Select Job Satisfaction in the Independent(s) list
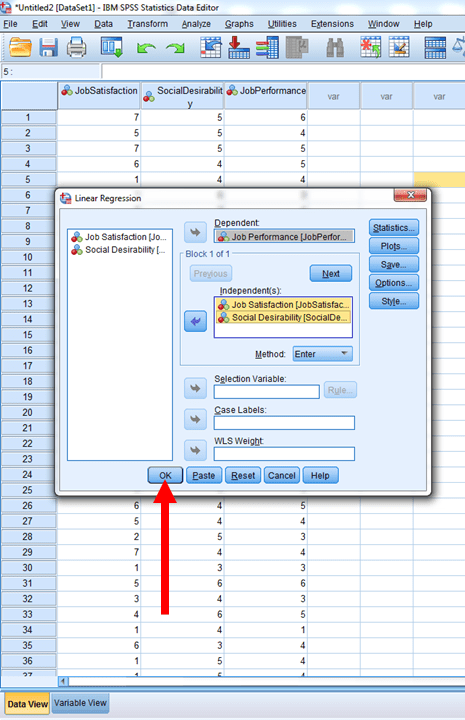 (283, 304)
